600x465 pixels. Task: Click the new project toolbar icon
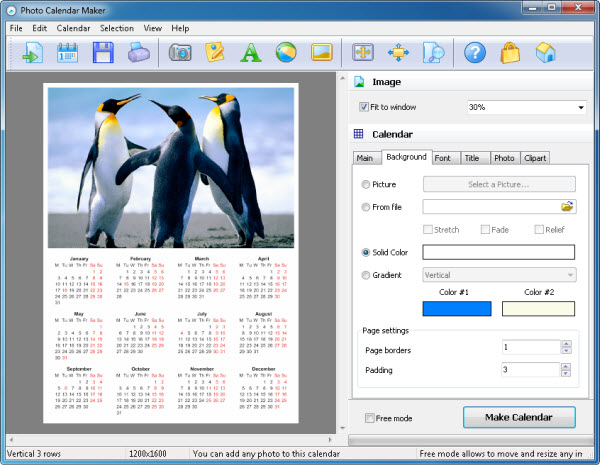(x=29, y=53)
